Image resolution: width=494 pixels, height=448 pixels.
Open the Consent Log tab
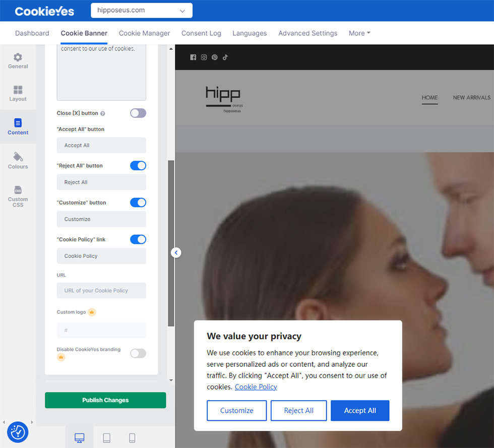201,33
